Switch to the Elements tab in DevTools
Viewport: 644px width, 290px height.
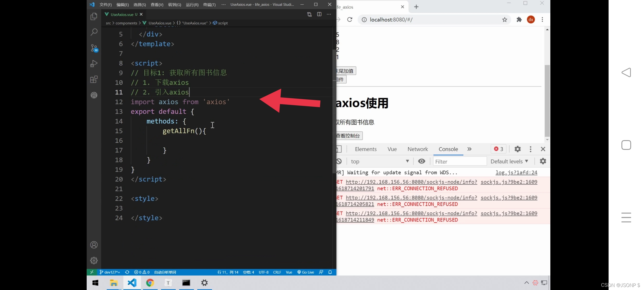[x=365, y=149]
